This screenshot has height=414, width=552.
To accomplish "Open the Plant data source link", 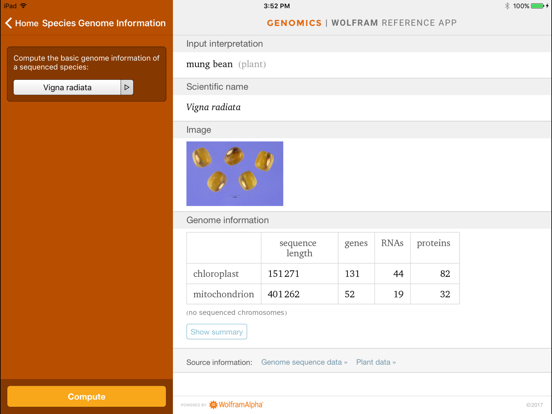I will coord(376,362).
